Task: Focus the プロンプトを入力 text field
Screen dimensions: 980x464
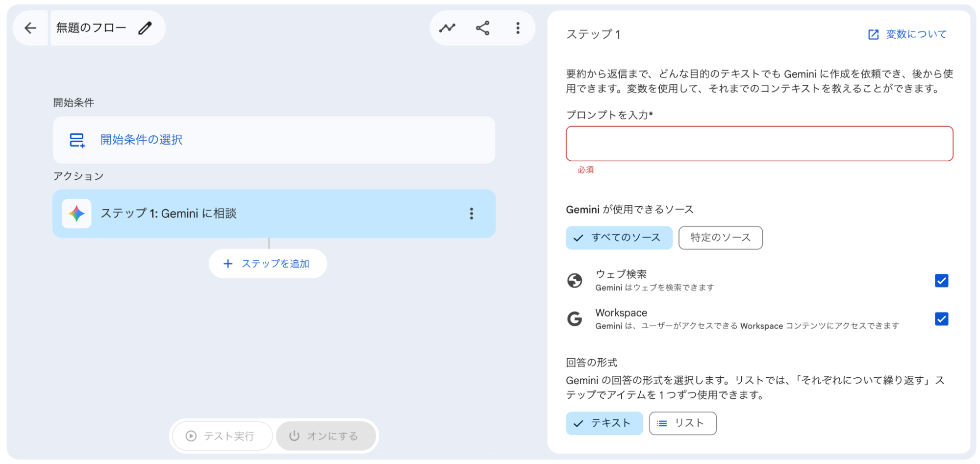Action: click(x=759, y=144)
